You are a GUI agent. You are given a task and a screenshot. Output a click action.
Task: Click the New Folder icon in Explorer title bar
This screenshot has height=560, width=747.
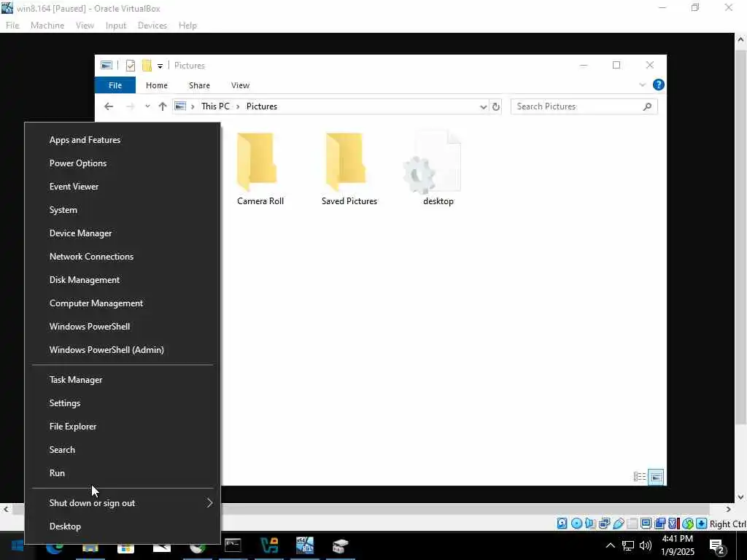[147, 66]
